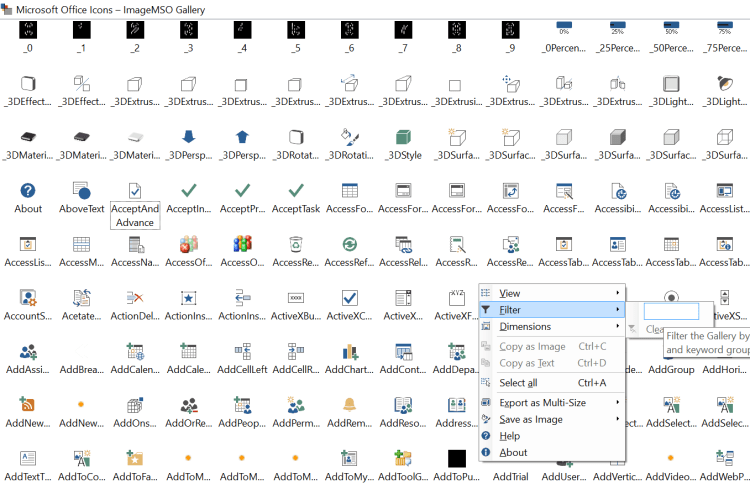750x499 pixels.
Task: Select the _50Percent progress bar icon
Action: click(x=671, y=29)
